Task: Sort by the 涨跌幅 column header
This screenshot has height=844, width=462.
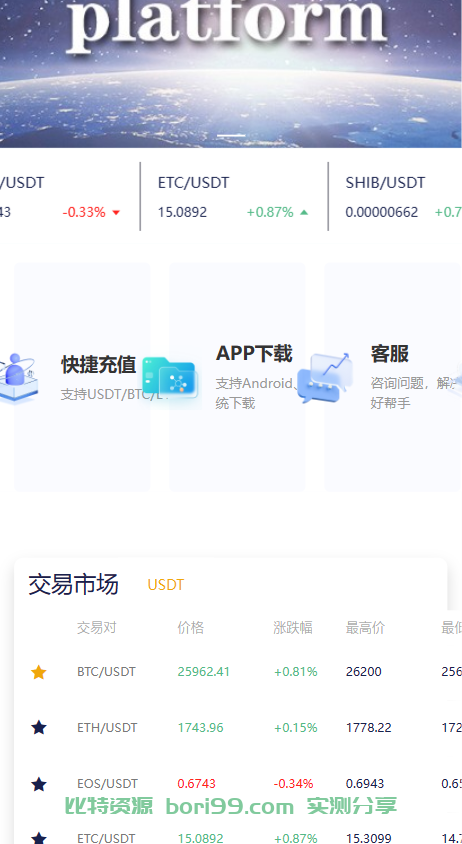Action: [x=293, y=628]
